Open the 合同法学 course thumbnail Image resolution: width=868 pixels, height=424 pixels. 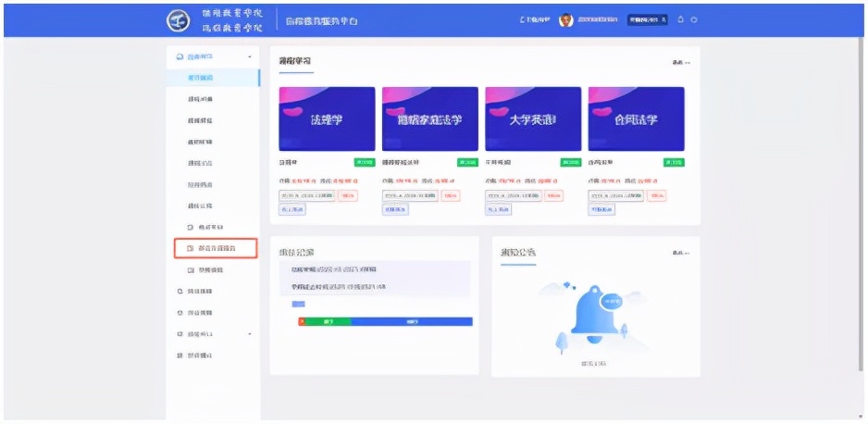click(x=636, y=118)
